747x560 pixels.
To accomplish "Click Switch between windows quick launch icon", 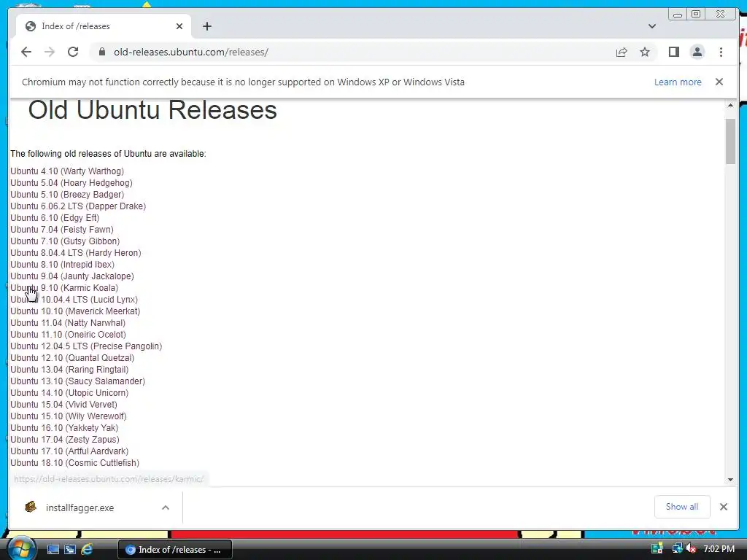I will [70, 550].
